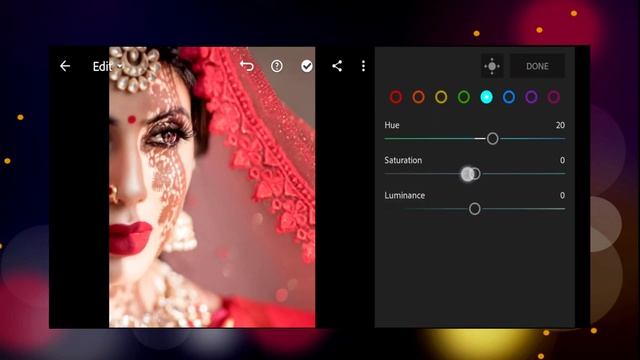Open the three-dot overflow menu
Screen dimensions: 640x360
(x=363, y=66)
